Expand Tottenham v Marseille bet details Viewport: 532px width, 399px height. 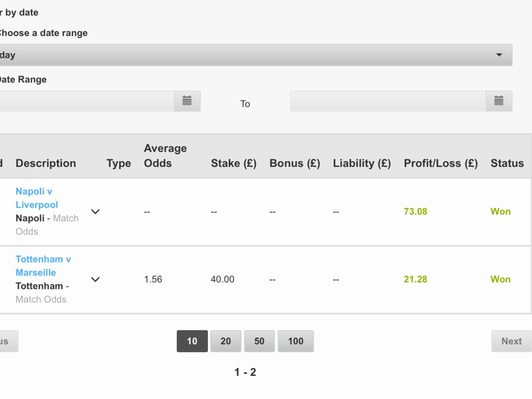95,279
